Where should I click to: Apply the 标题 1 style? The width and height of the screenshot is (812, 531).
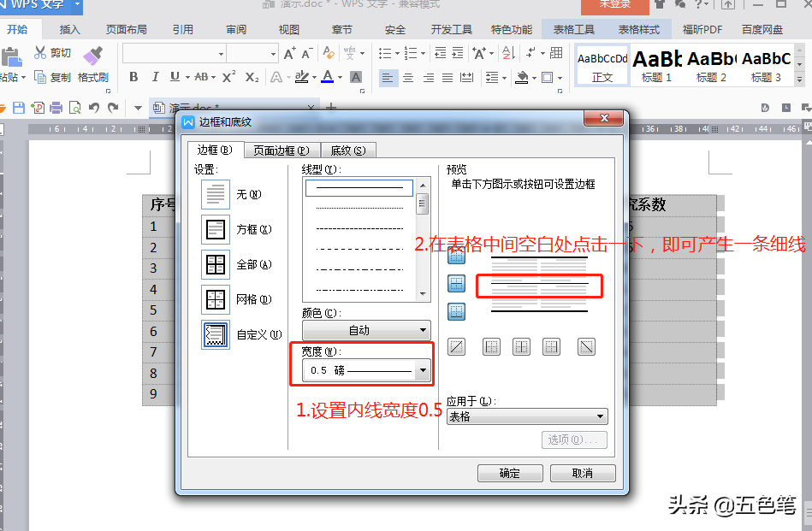[656, 66]
